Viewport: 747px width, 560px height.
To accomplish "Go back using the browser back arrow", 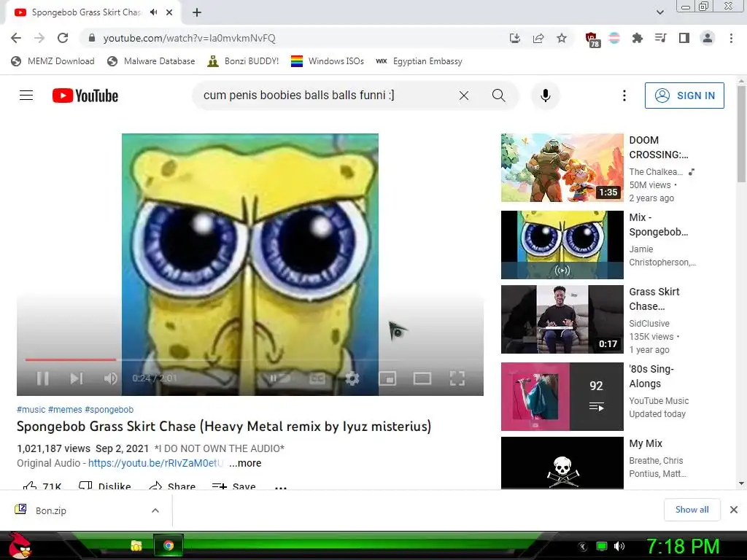I will pyautogui.click(x=16, y=38).
